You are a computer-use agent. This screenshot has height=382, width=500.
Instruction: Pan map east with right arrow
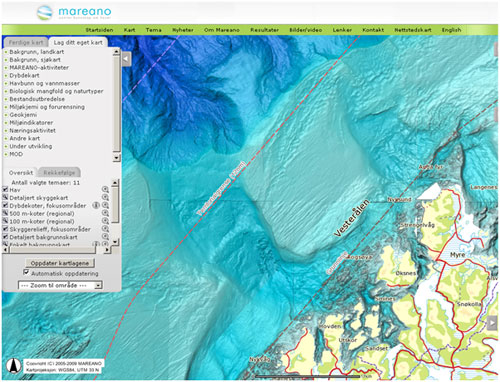point(492,323)
